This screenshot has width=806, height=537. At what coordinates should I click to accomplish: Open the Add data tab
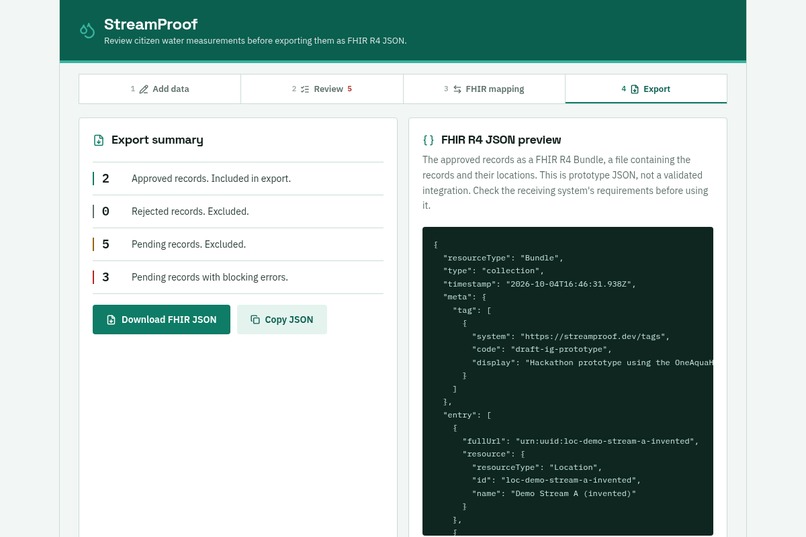pyautogui.click(x=160, y=89)
